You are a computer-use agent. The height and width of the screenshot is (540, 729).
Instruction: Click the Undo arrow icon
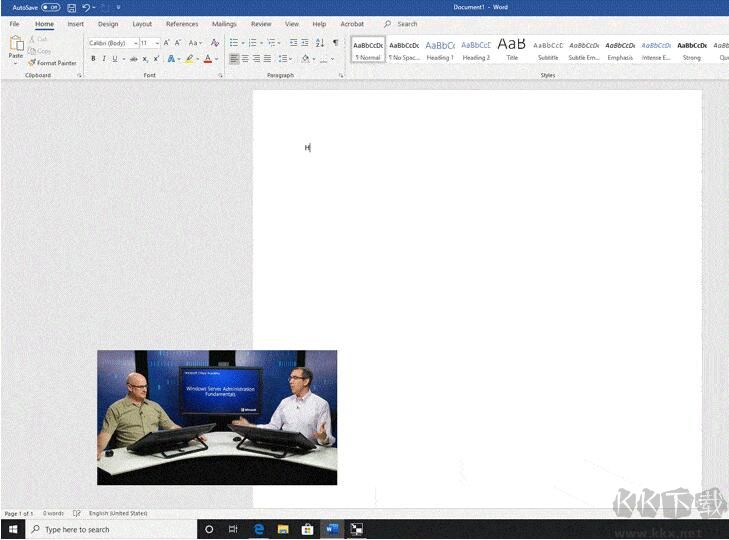pyautogui.click(x=86, y=7)
